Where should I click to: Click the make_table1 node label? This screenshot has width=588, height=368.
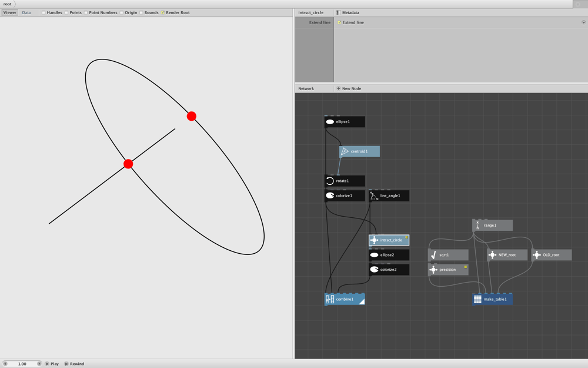495,299
